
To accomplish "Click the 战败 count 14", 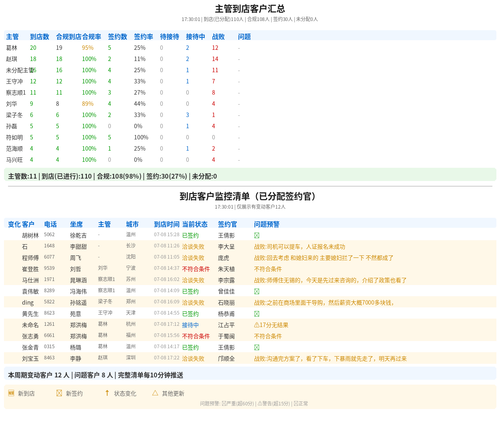I will 215,59.
